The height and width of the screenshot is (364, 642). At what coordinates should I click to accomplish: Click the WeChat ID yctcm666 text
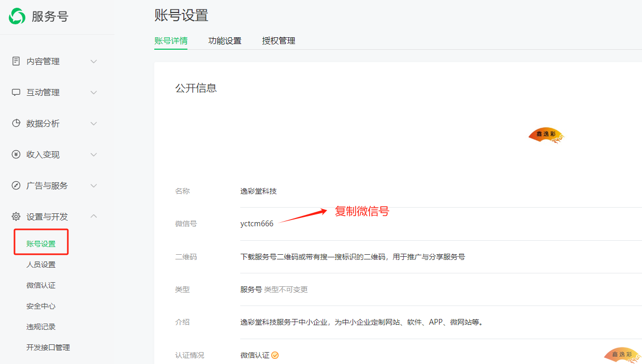point(257,224)
